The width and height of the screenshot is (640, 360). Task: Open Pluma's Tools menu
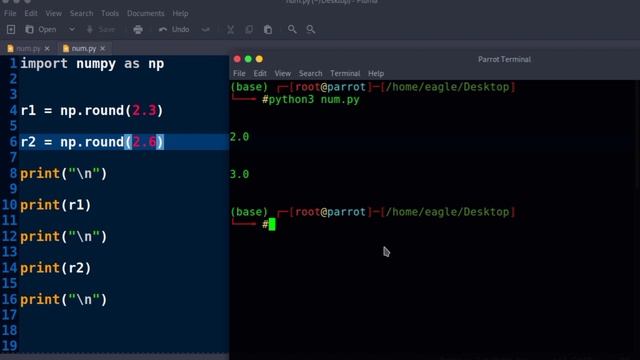(110, 13)
